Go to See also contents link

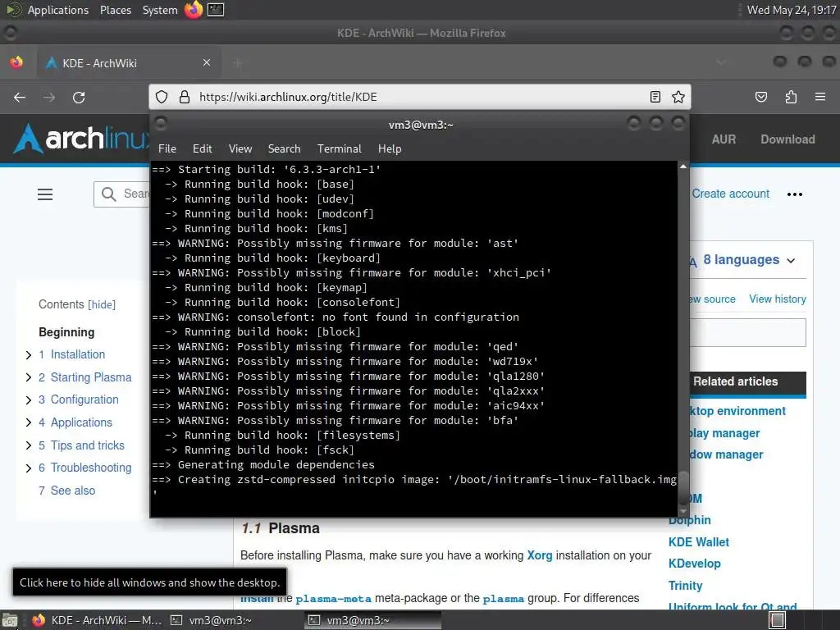[73, 491]
